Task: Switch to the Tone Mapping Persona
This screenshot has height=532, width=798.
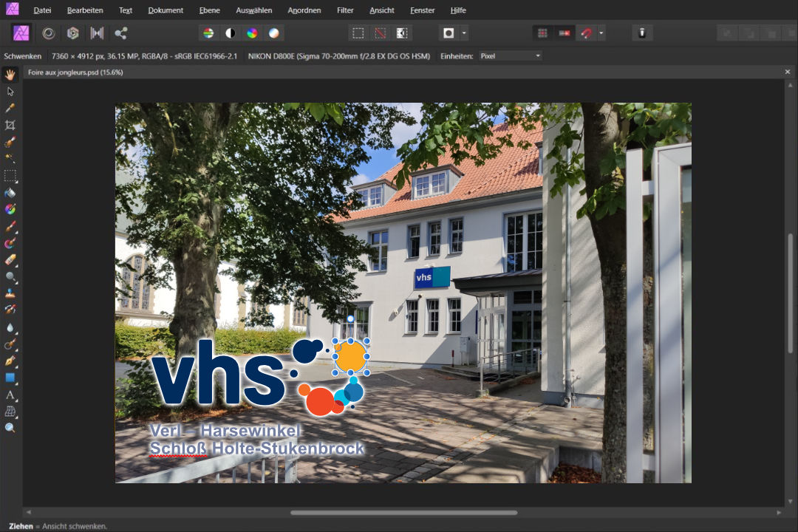Action: point(97,33)
